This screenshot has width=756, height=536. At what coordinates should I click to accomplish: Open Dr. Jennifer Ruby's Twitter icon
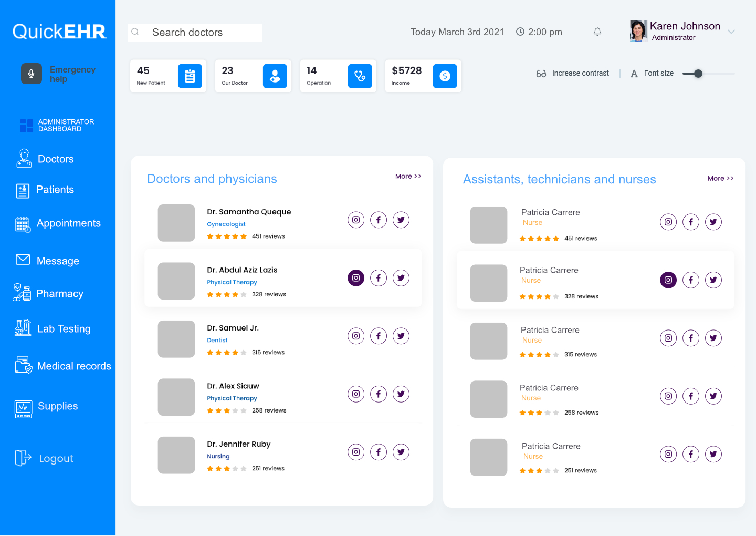click(x=401, y=452)
